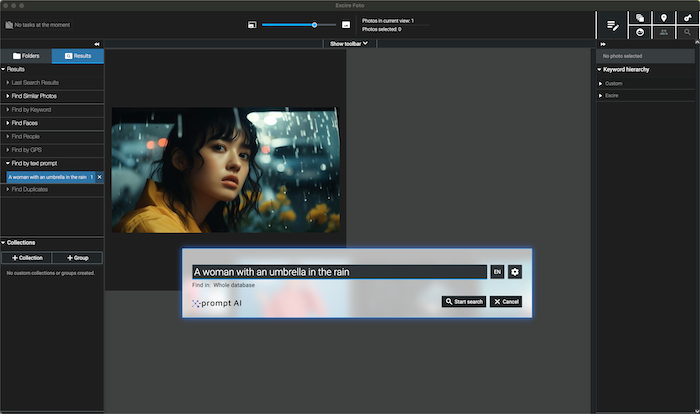Screen dimensions: 700x414
Task: Open prompt search settings gear
Action: (515, 272)
